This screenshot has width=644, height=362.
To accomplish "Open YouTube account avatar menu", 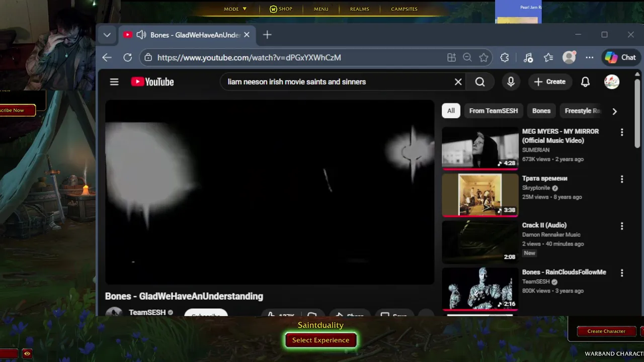I will coord(612,81).
